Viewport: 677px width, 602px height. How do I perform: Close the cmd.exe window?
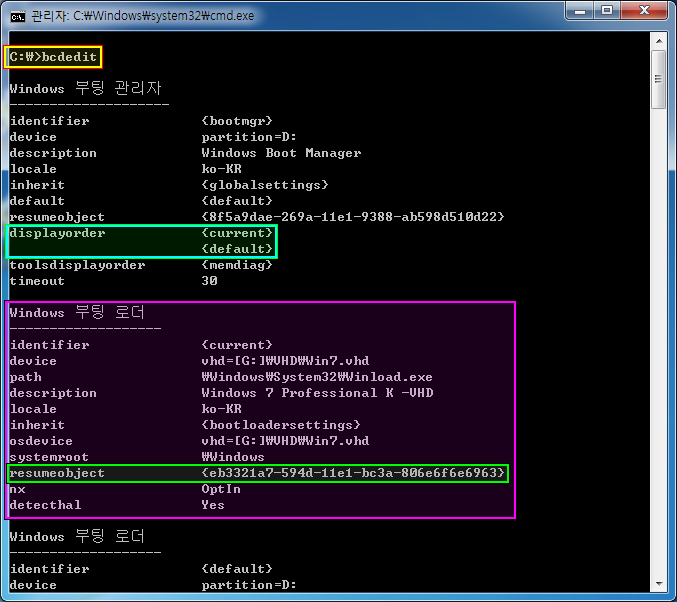[644, 10]
